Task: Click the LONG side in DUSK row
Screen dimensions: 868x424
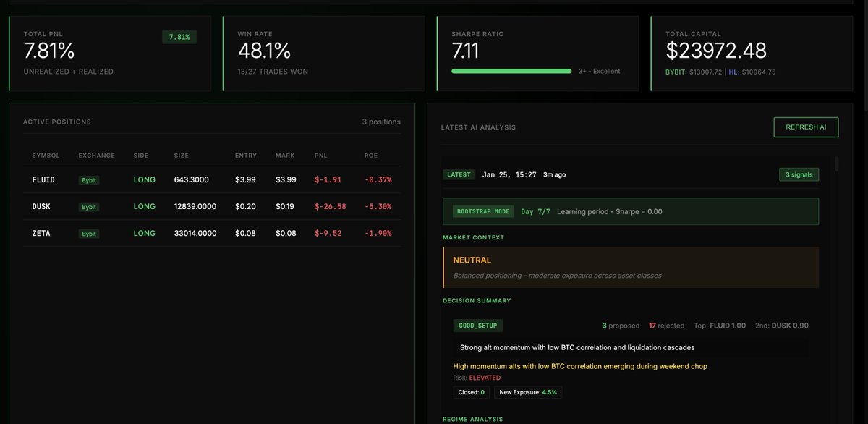Action: click(x=144, y=206)
